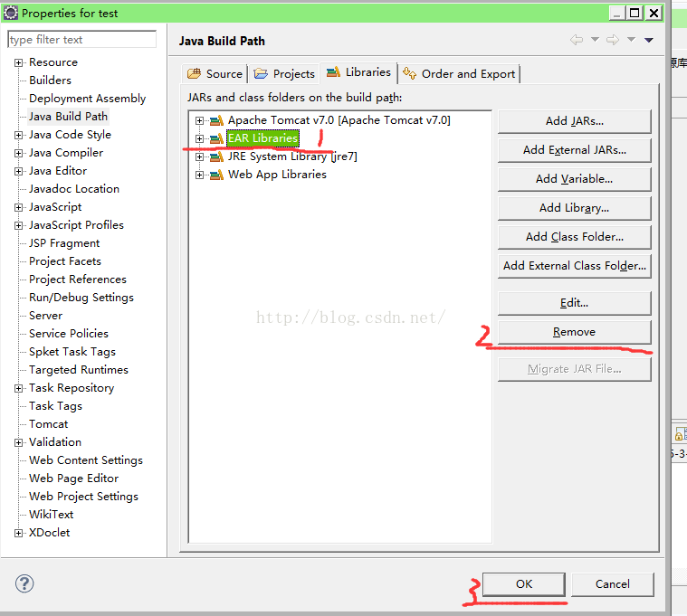Open the view menu triangle at top right
687x616 pixels.
point(649,40)
